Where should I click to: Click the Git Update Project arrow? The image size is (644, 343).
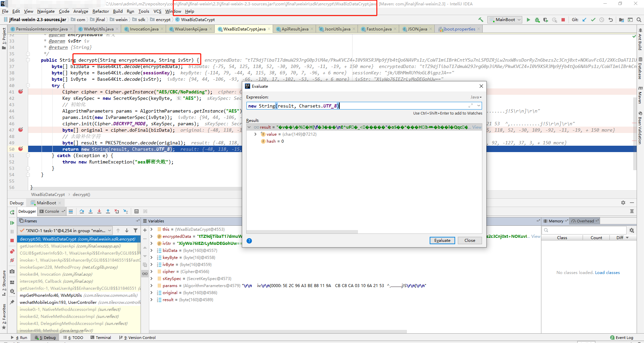pos(584,20)
